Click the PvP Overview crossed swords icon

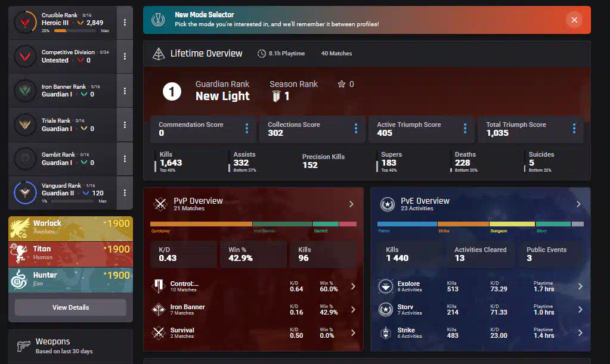160,204
